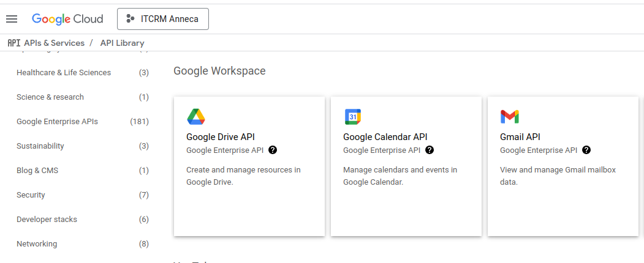The image size is (644, 263).
Task: Open the ITCRM Anneca project picker
Action: [x=162, y=19]
